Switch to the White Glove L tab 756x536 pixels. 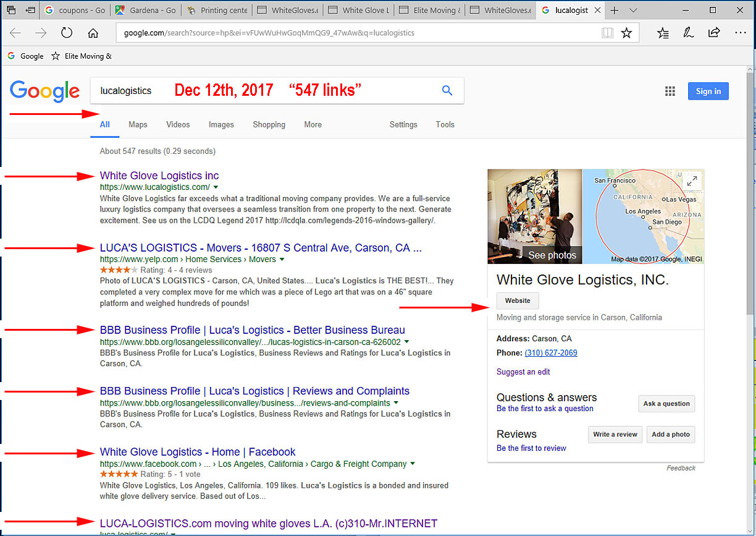click(x=359, y=11)
